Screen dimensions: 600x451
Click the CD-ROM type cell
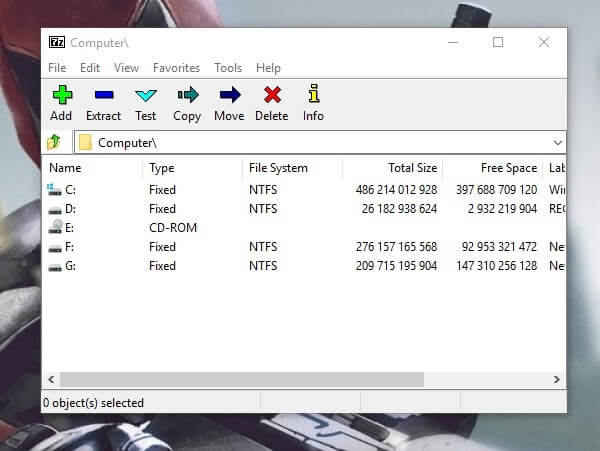click(x=173, y=228)
